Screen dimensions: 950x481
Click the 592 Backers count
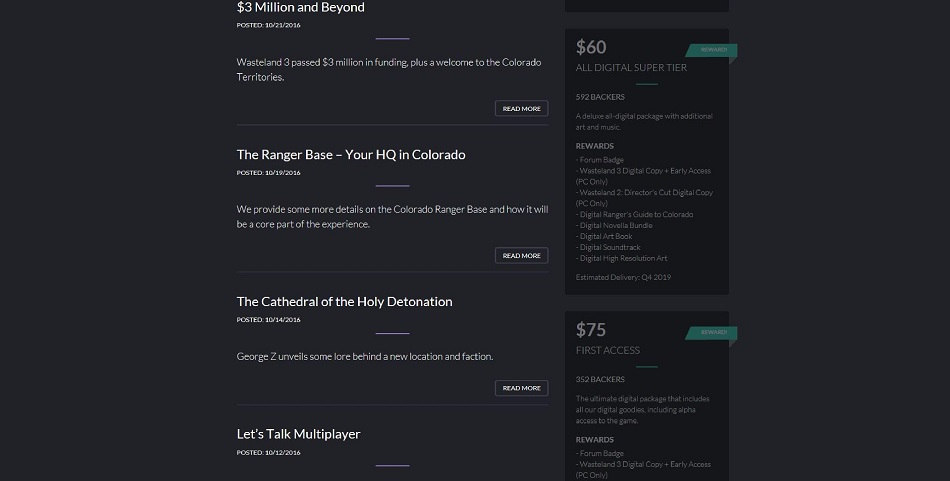tap(600, 97)
